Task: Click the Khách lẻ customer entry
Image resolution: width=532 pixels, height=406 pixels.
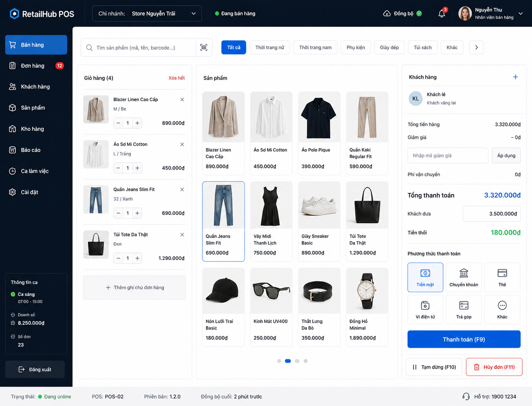Action: (x=464, y=99)
